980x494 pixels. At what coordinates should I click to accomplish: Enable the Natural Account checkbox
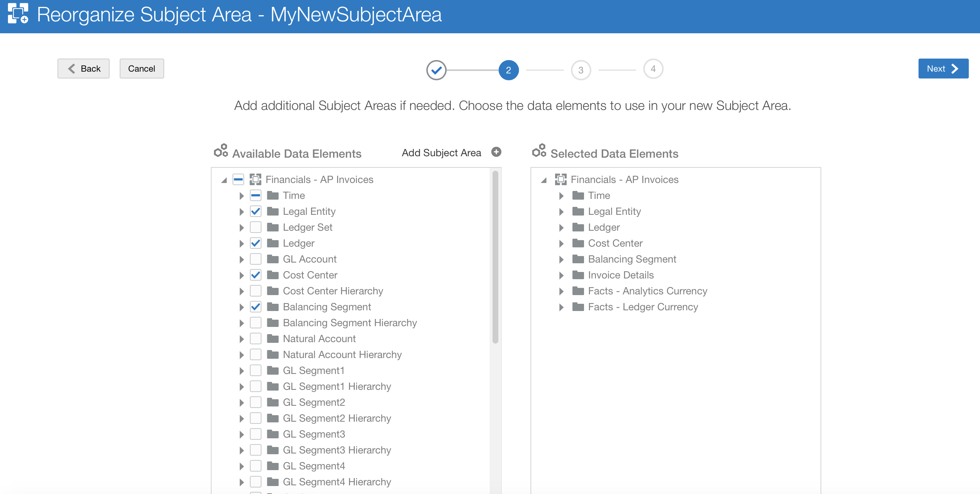256,339
